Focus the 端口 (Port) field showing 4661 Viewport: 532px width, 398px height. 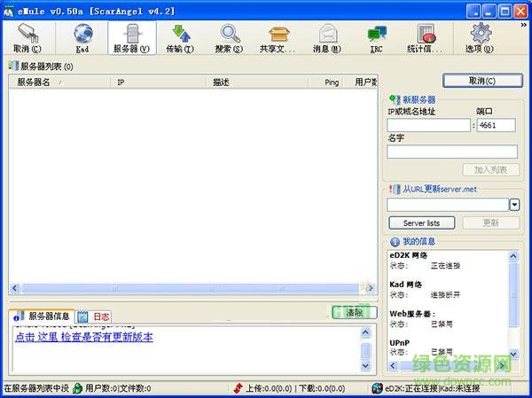[x=497, y=126]
